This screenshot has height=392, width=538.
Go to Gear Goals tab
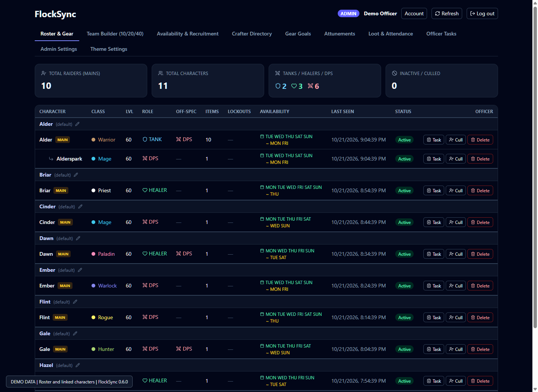[x=298, y=34]
